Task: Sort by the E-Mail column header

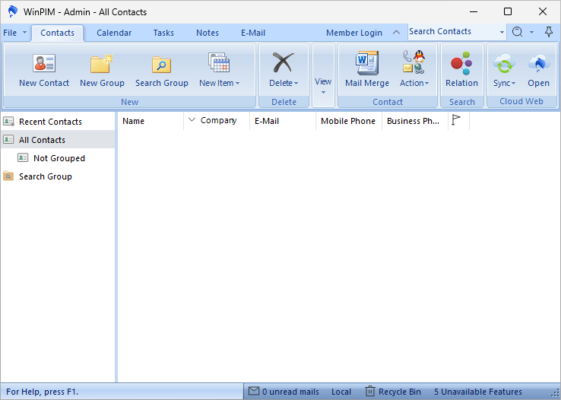Action: [x=283, y=121]
